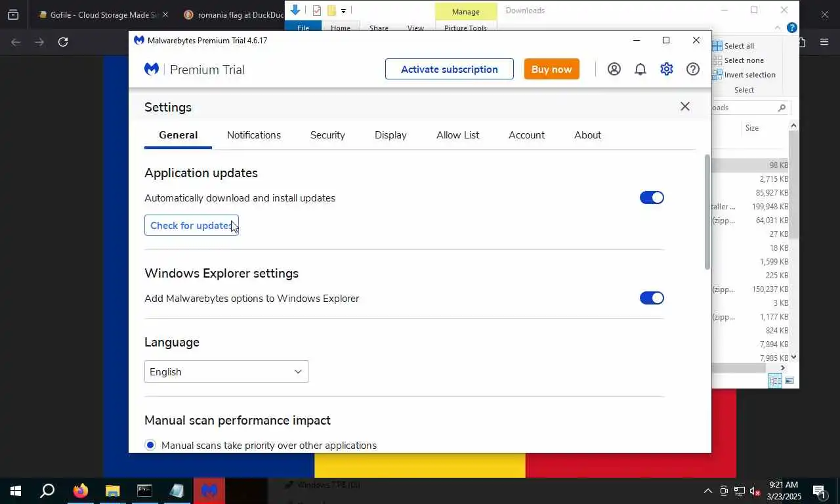Click the Malwarebytes logo beside Premium Trial

152,69
